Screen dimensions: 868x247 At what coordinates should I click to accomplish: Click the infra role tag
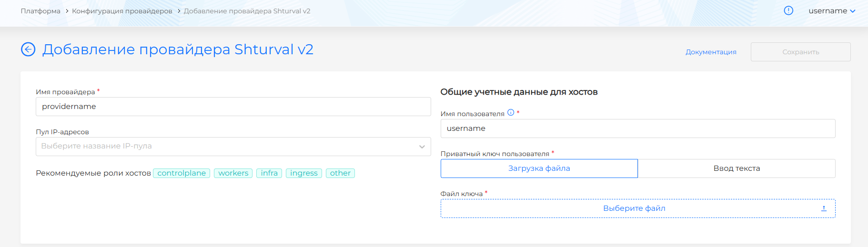point(269,173)
